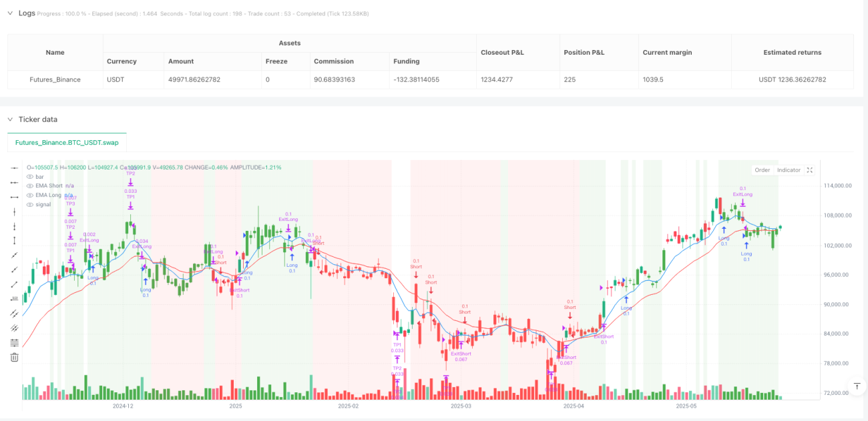868x421 pixels.
Task: Select the parallel straight lines tool
Action: click(x=14, y=313)
